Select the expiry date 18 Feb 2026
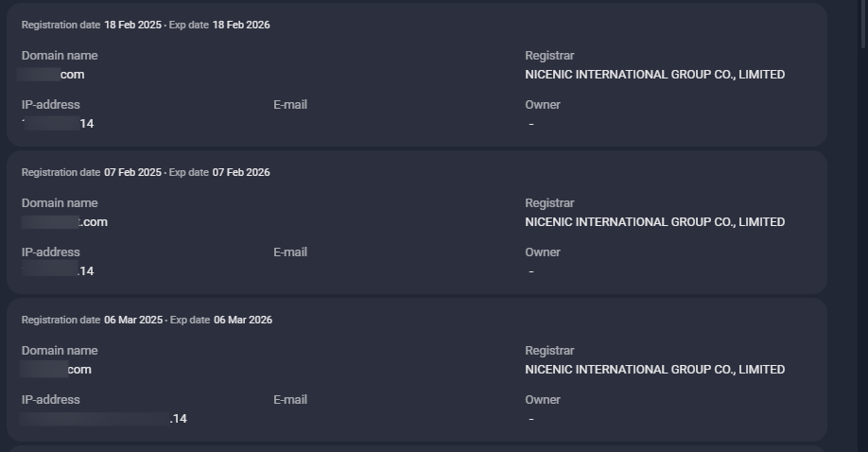 click(240, 25)
